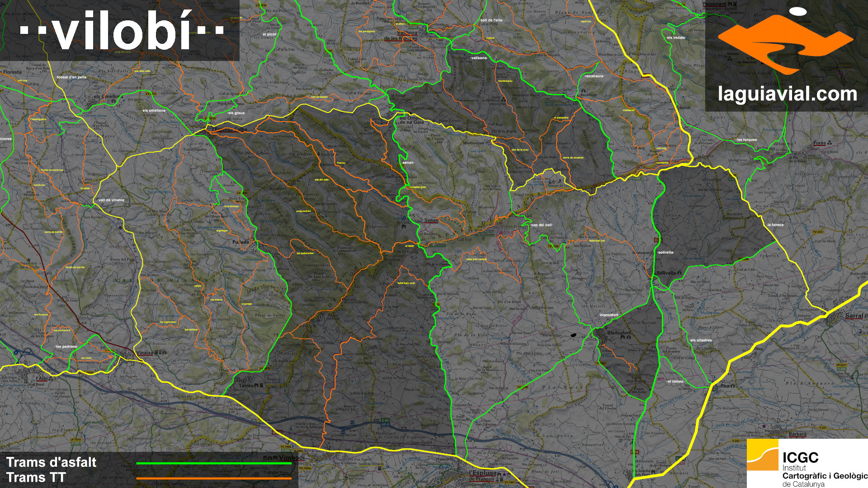Click the Trams d'asfalt legend text
The height and width of the screenshot is (488, 868).
click(51, 462)
